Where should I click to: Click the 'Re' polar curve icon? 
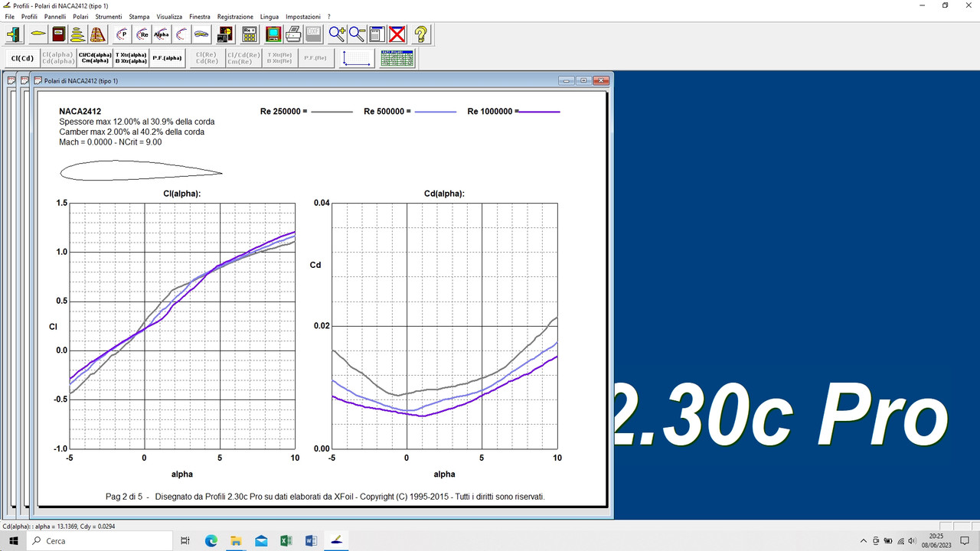pyautogui.click(x=142, y=34)
